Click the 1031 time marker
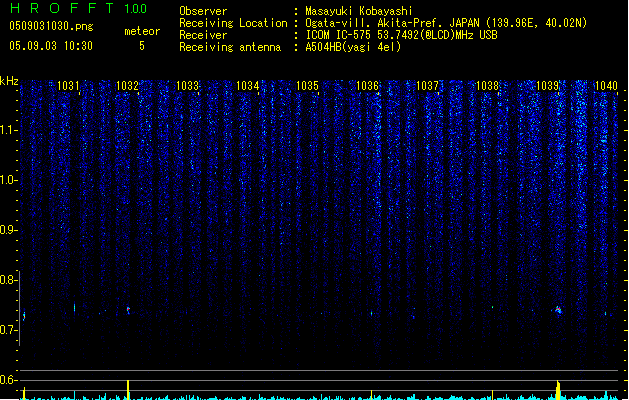Image resolution: width=629 pixels, height=400 pixels. 68,86
